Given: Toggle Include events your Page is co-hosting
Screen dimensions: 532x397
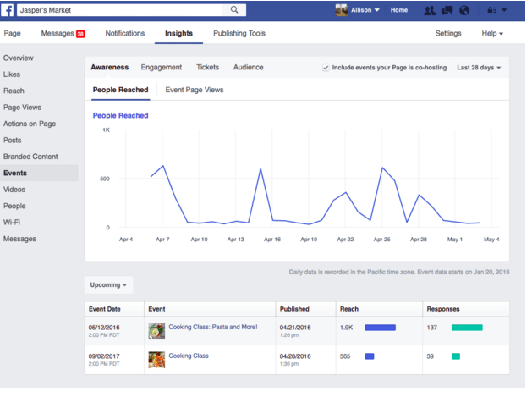Looking at the screenshot, I should click(x=326, y=68).
